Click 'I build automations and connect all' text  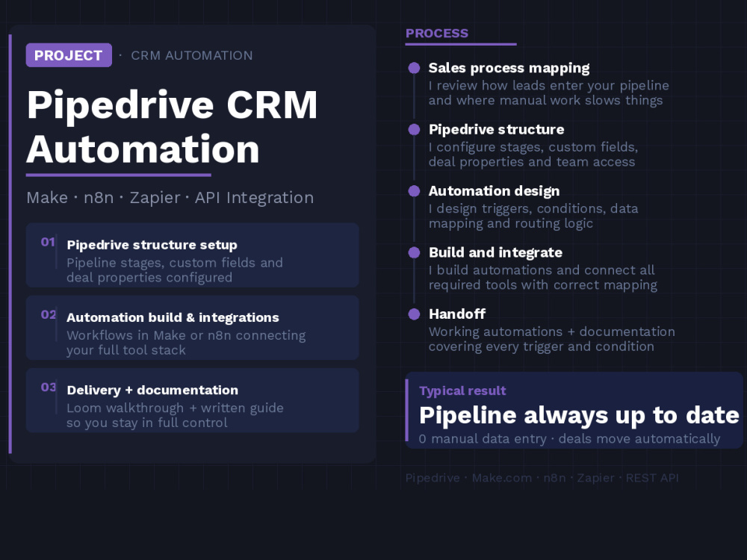click(542, 270)
